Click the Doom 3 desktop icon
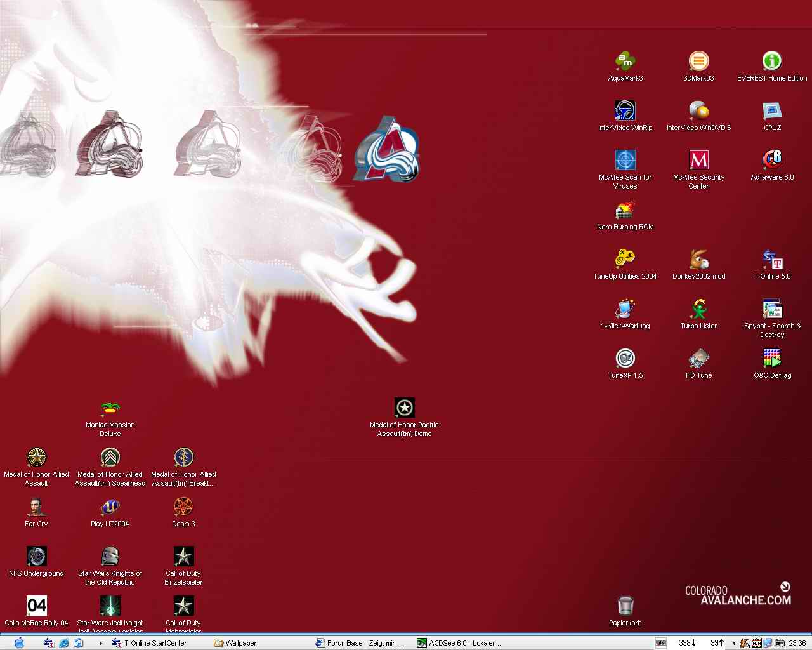The image size is (812, 650). click(183, 507)
